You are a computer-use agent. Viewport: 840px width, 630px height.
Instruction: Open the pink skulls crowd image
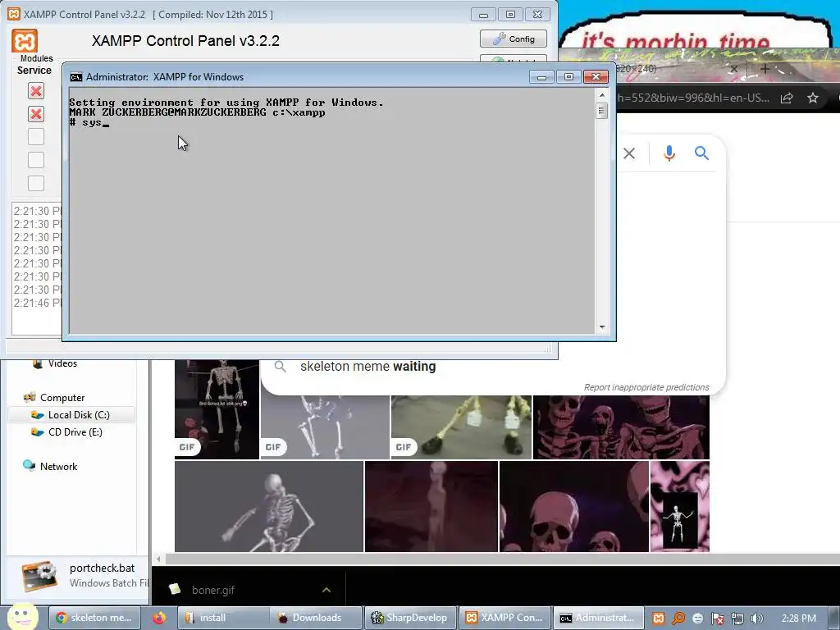point(574,506)
